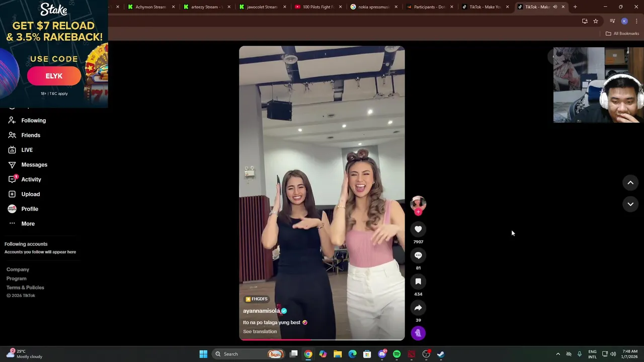Open the media controls icon in Chrome

(x=612, y=21)
